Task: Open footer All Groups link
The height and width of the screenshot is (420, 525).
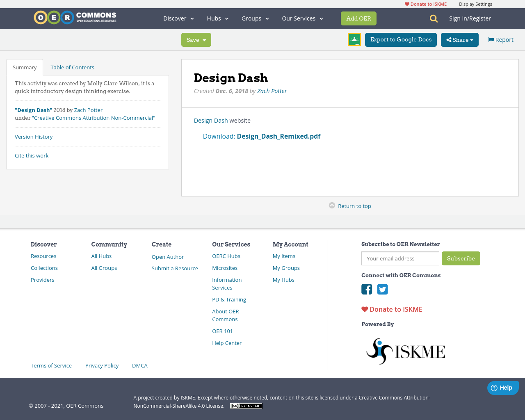Action: click(104, 268)
